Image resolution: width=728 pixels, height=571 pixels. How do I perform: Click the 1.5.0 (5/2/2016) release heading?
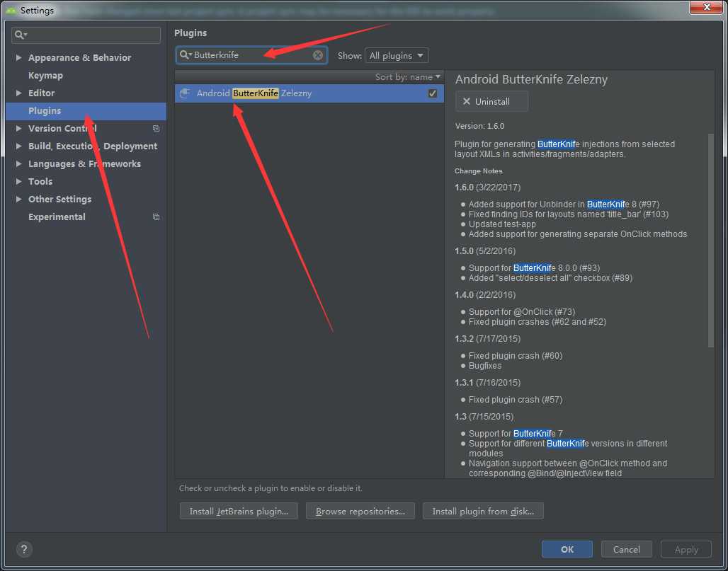(x=485, y=251)
